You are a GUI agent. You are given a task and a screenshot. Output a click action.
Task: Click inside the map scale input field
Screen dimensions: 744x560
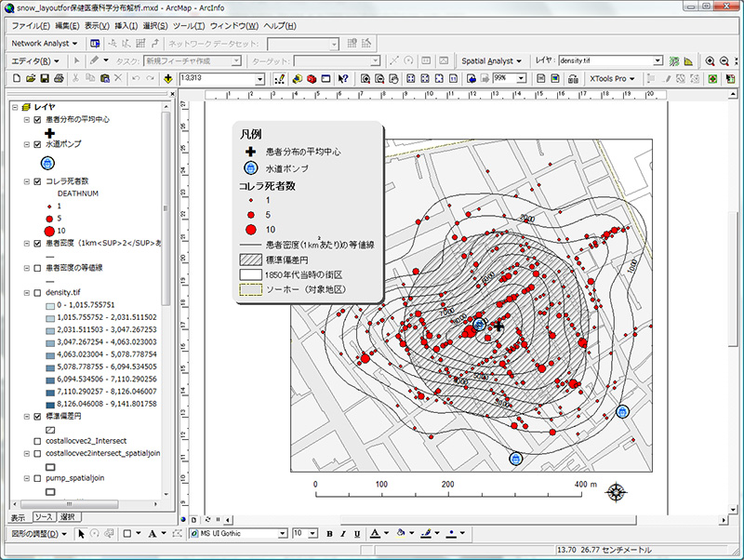[x=214, y=80]
